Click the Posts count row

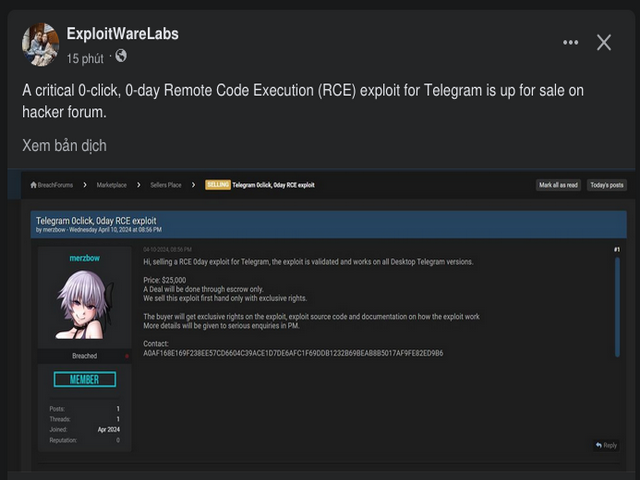tap(84, 409)
